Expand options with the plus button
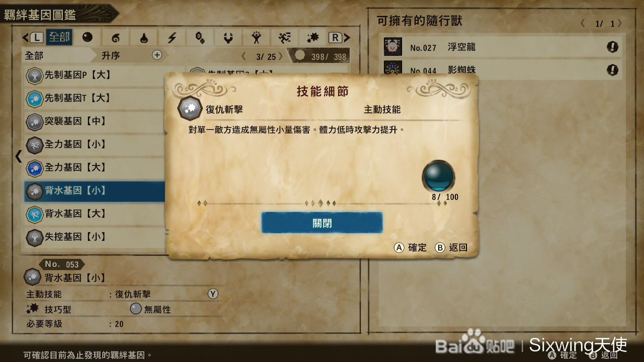 tap(157, 55)
